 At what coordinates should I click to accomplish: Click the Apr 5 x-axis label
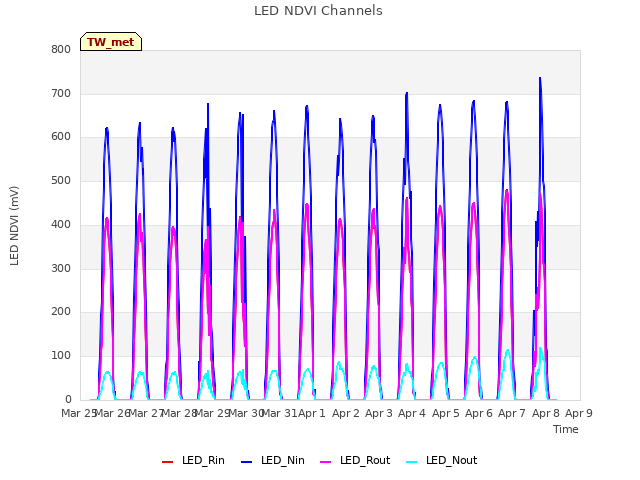[446, 413]
